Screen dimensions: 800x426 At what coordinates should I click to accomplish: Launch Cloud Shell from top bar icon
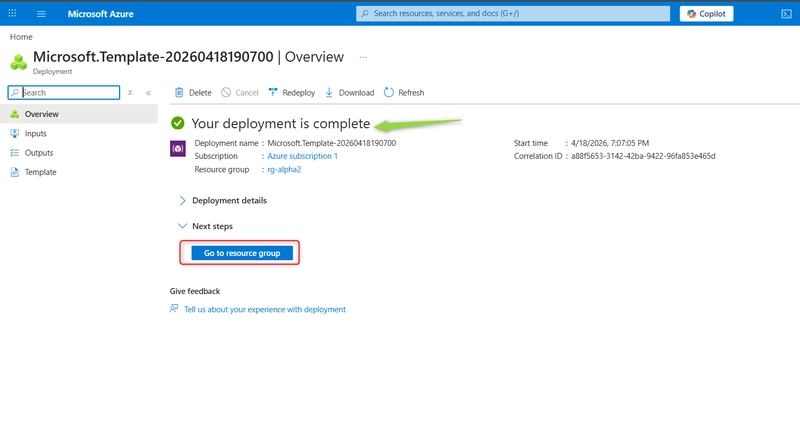click(x=786, y=14)
